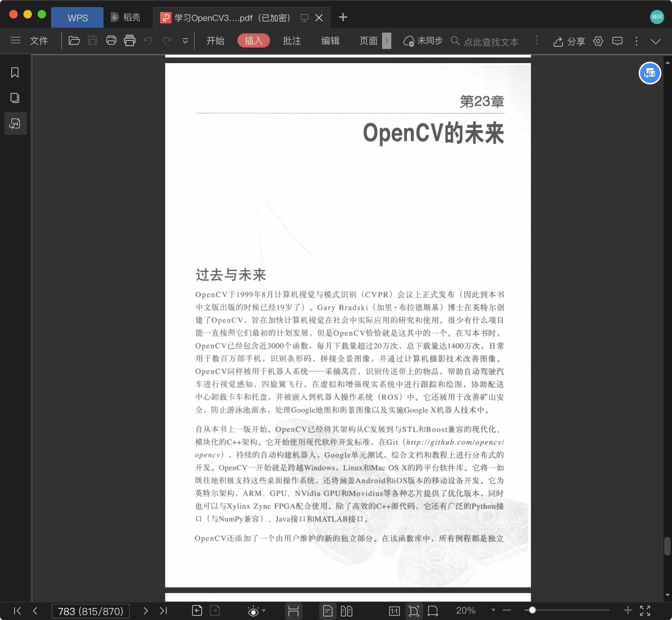Expand eye protection mode dropdown
This screenshot has height=620, width=672.
[x=264, y=611]
